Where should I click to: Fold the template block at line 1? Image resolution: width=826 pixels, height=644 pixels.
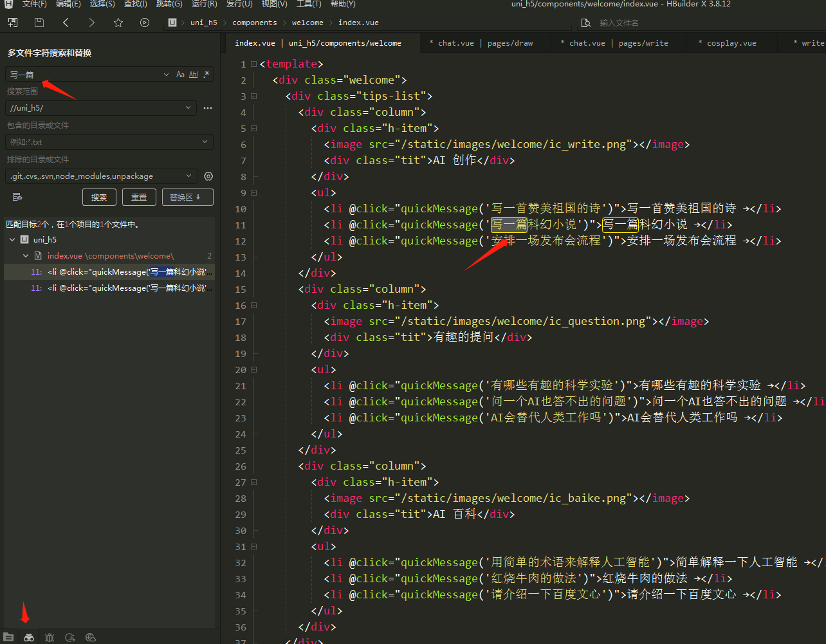(253, 64)
